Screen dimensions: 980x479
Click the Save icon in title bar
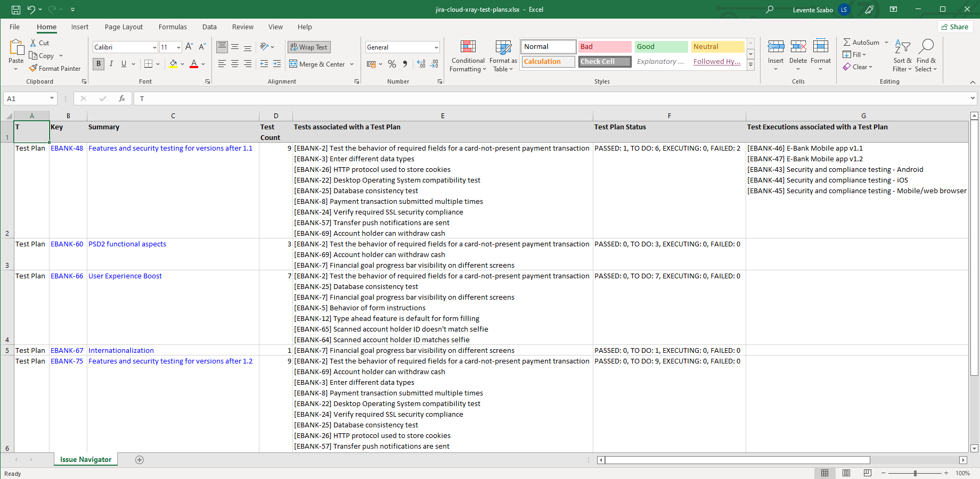[x=16, y=10]
